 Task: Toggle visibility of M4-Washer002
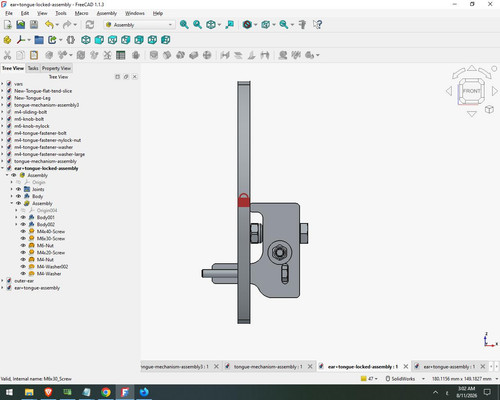23,266
